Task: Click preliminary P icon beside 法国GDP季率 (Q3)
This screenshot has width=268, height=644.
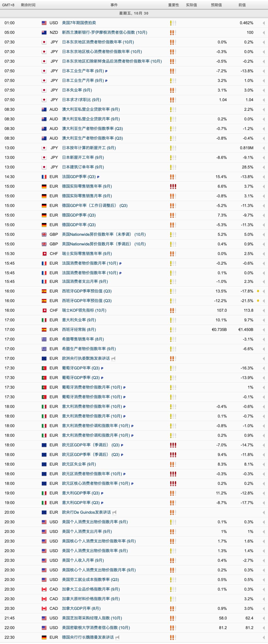Action: click(98, 177)
